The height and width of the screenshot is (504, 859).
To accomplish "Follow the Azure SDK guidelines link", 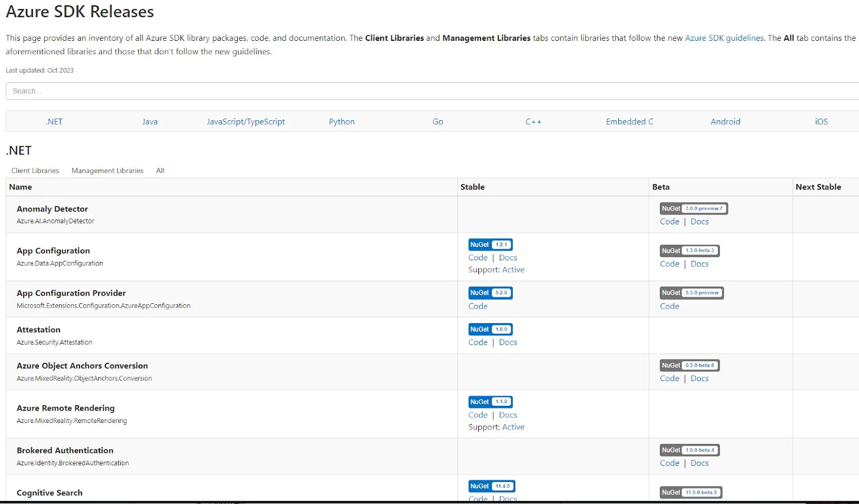I will 724,38.
